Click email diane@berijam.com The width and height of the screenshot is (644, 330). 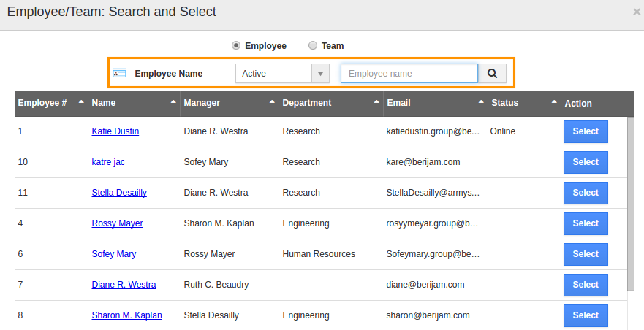(425, 285)
